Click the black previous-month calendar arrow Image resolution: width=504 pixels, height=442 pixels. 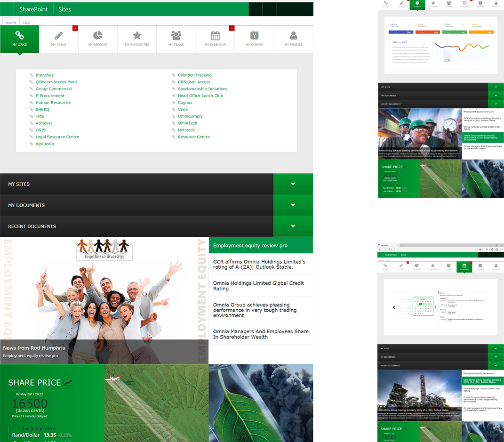(x=394, y=307)
